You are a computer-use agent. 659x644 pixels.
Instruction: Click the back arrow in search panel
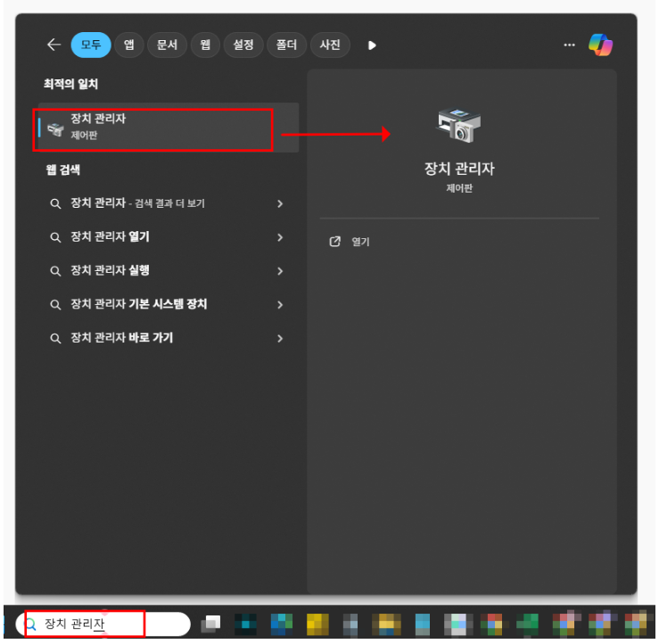(x=54, y=45)
